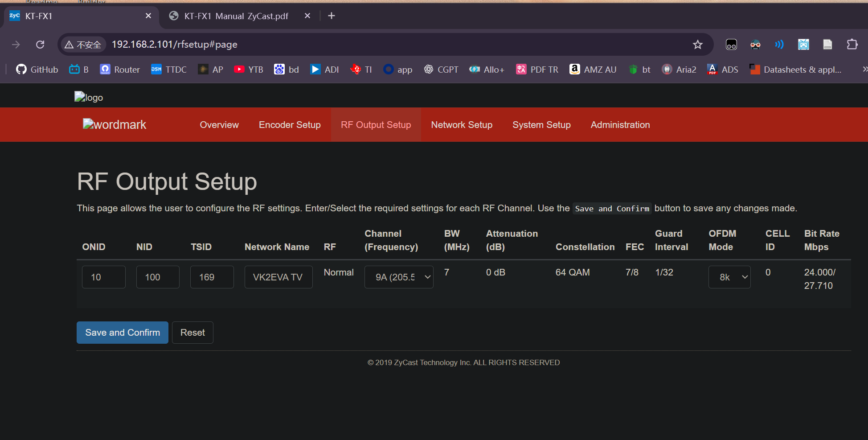Focus the TSID field showing 169
The image size is (868, 440).
(x=212, y=277)
